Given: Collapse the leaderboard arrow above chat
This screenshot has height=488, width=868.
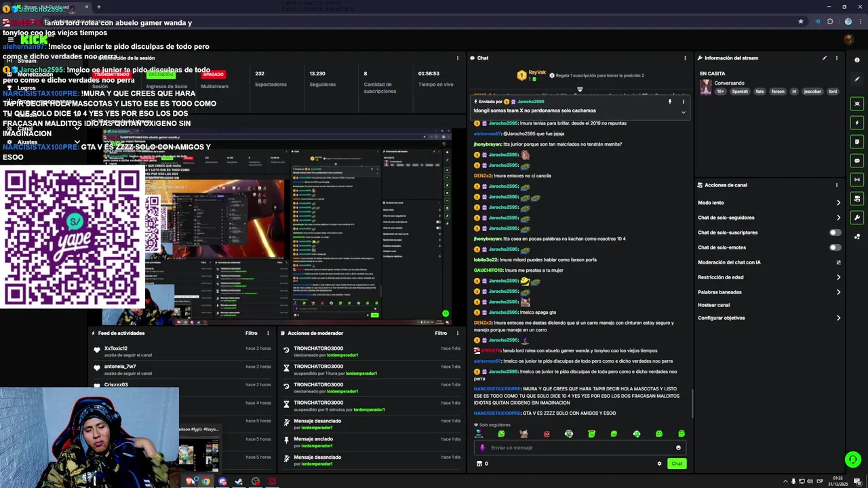Looking at the screenshot, I should pyautogui.click(x=580, y=89).
